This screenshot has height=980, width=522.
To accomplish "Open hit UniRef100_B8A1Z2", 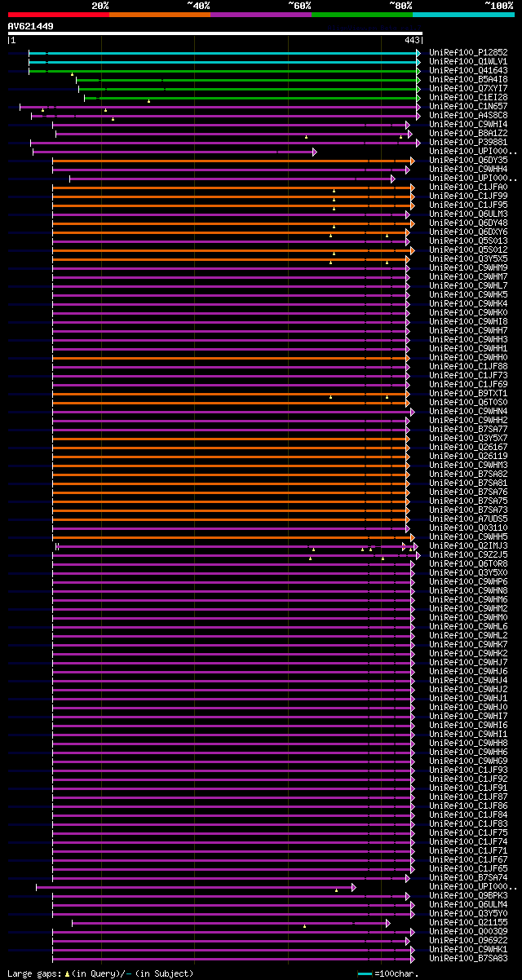I will tap(469, 133).
